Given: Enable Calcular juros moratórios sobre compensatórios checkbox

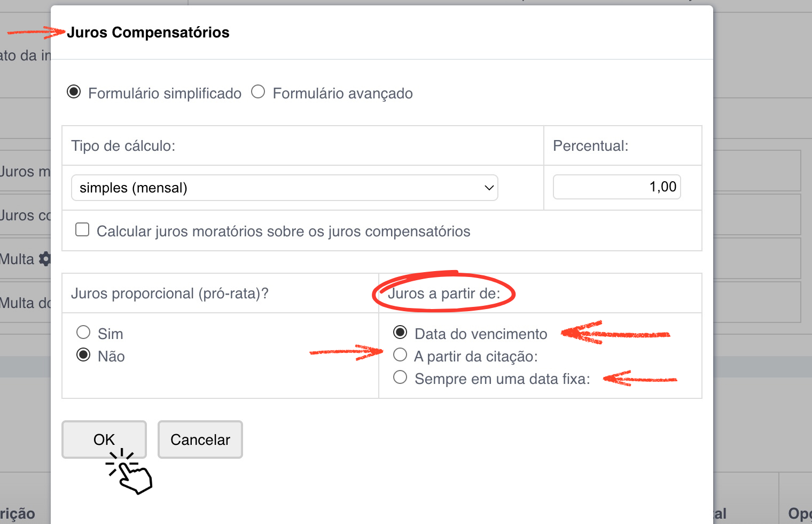Looking at the screenshot, I should (82, 230).
